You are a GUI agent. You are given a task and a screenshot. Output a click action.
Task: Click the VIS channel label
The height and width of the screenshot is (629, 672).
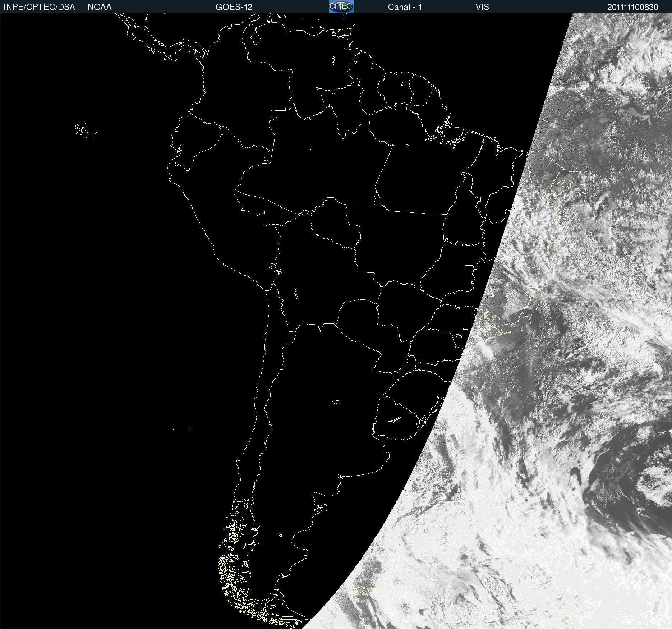coord(482,7)
